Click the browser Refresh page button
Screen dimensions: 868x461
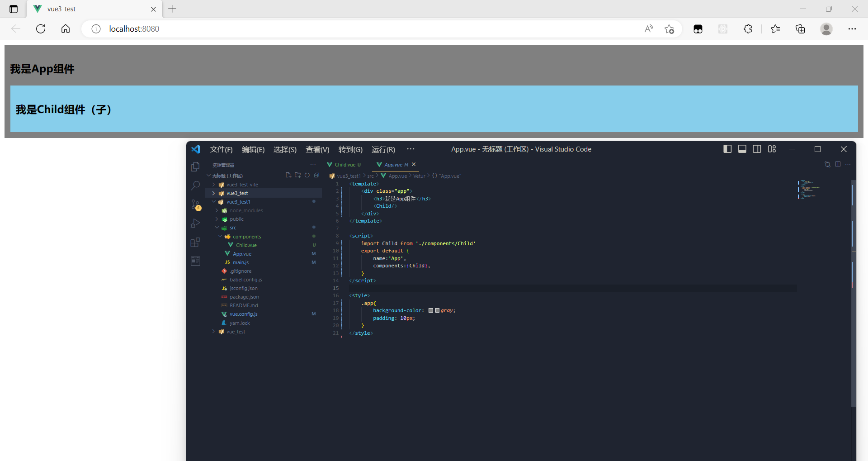(x=40, y=29)
